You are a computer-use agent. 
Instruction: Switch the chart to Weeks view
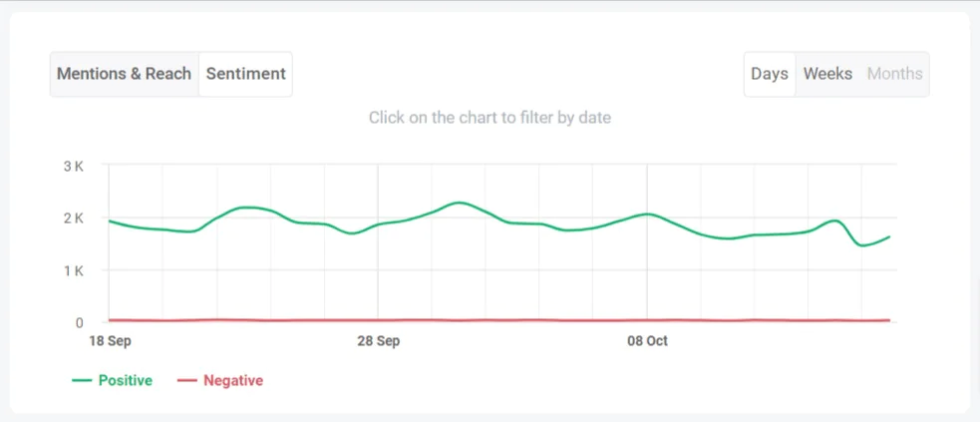pos(827,74)
